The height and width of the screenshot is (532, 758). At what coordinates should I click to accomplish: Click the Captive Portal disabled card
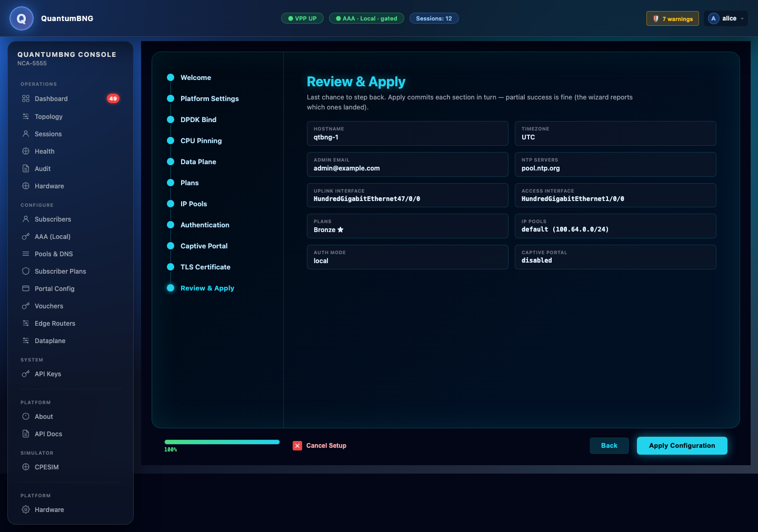point(615,257)
